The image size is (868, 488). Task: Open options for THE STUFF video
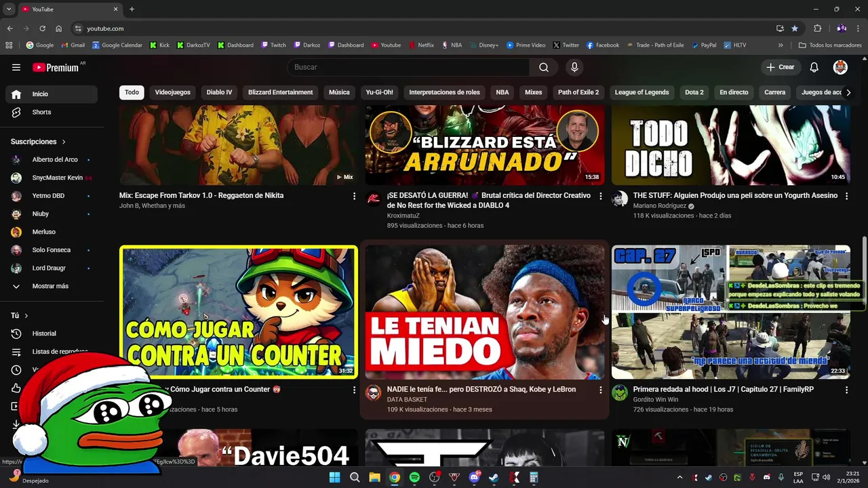[846, 196]
